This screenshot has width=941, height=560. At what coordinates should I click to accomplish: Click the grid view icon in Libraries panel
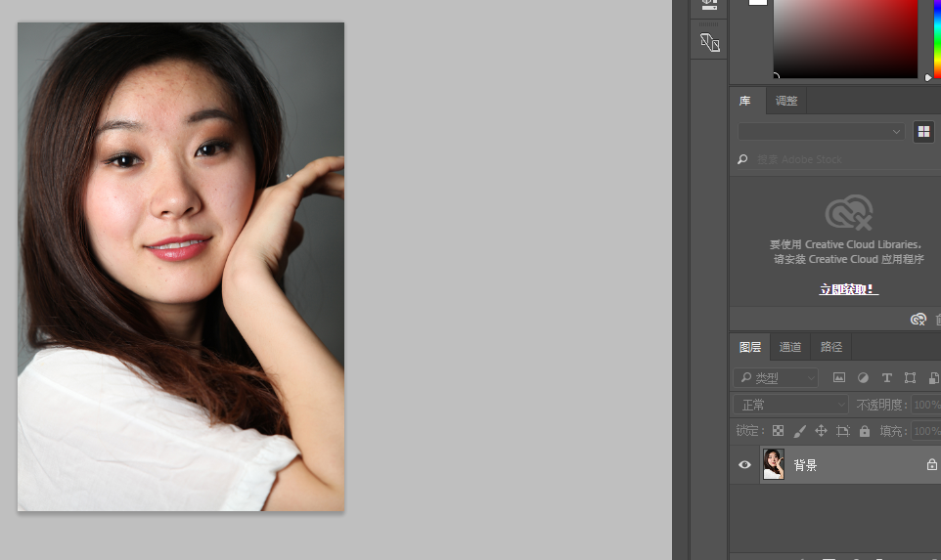coord(923,131)
